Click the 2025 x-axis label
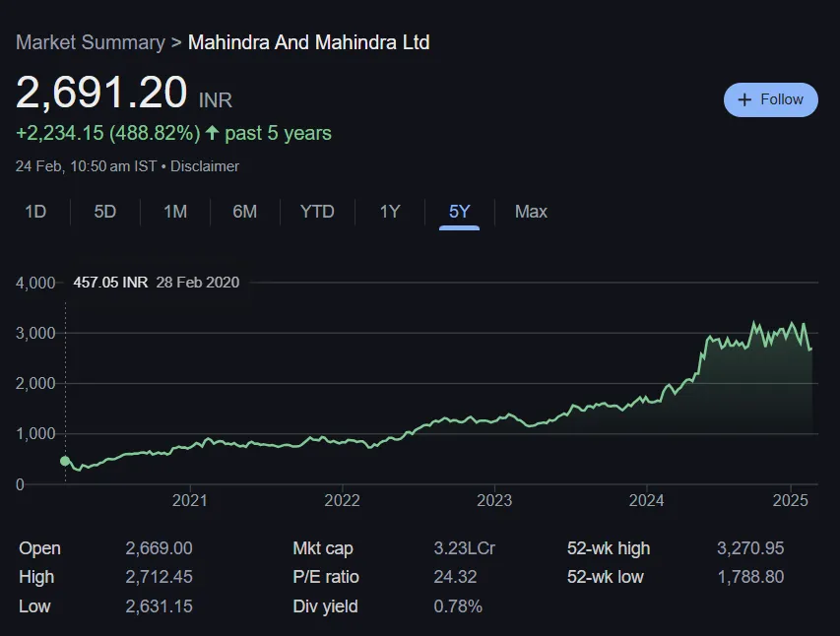This screenshot has width=840, height=636. (790, 500)
